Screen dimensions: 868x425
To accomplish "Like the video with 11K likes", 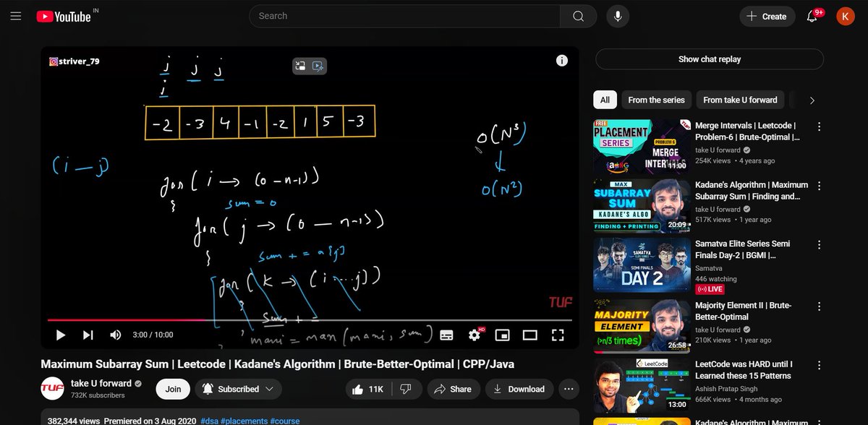I will pos(368,389).
